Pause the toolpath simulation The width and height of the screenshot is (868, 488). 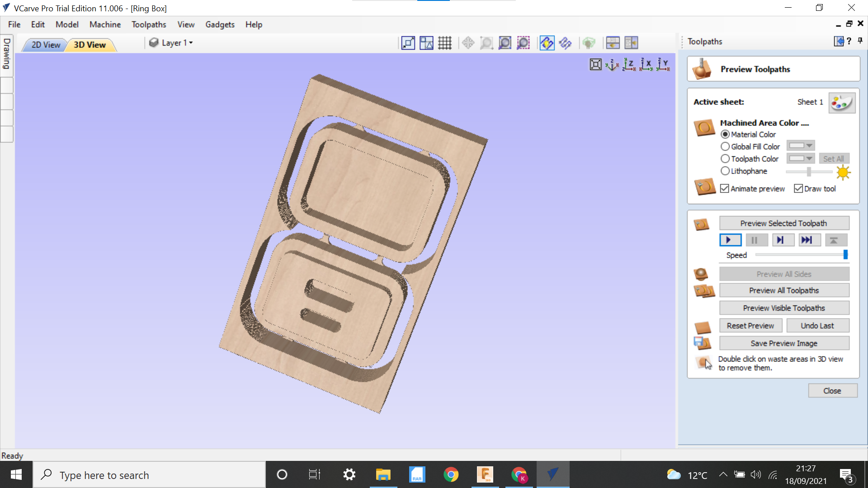click(x=756, y=240)
